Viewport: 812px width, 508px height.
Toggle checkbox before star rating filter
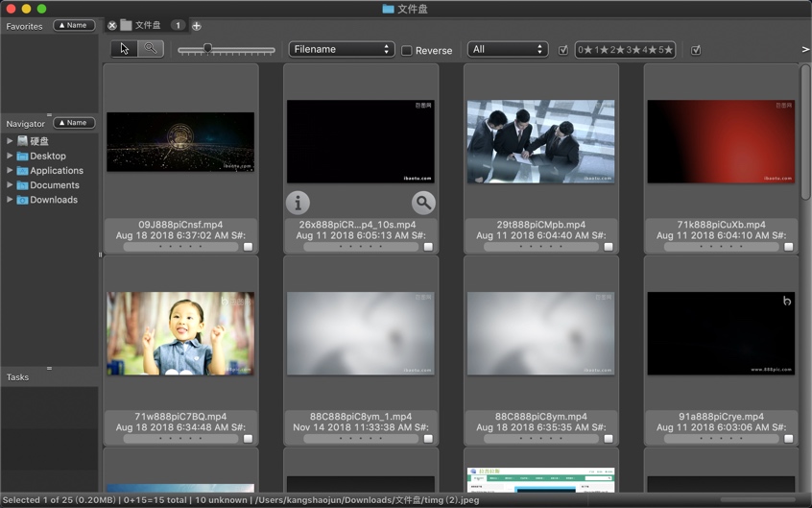(562, 50)
